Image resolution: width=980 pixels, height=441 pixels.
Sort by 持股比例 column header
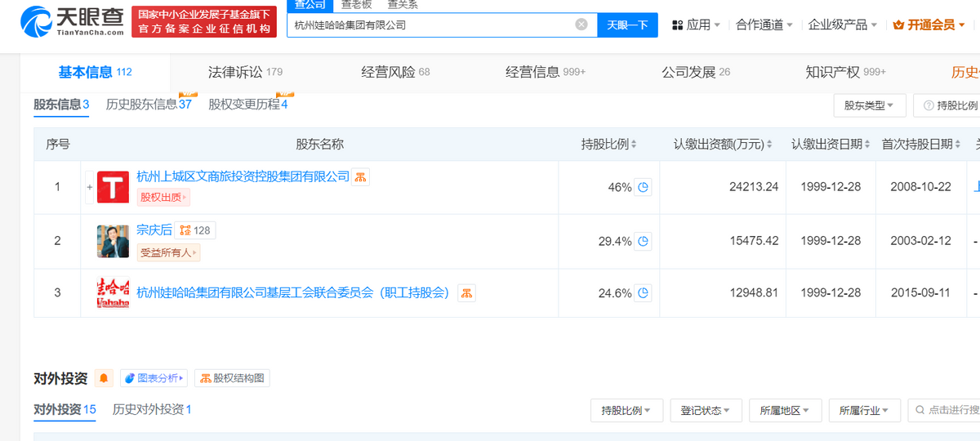(x=608, y=145)
